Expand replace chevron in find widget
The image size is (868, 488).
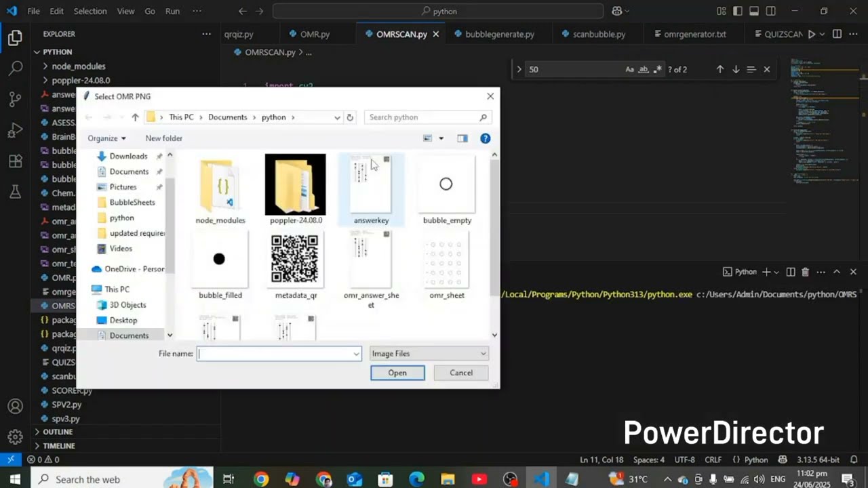519,69
